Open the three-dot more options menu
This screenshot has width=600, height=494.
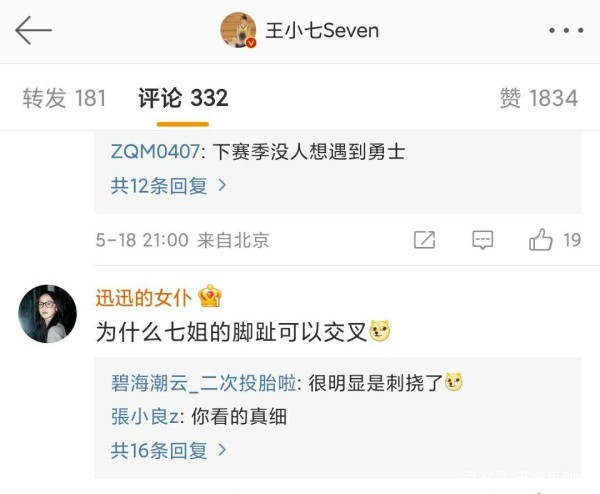(566, 30)
